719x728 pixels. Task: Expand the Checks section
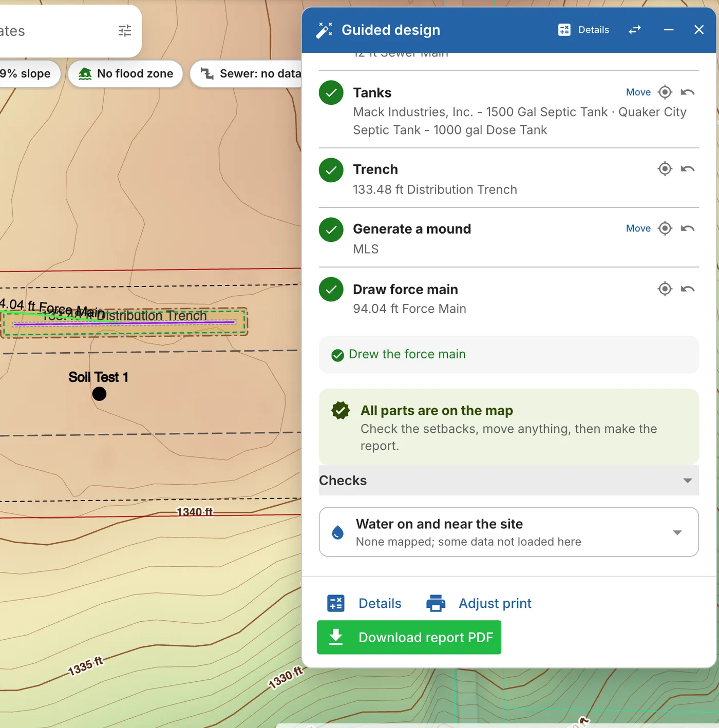(508, 481)
